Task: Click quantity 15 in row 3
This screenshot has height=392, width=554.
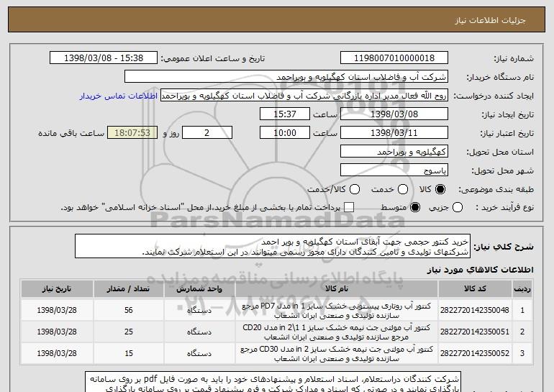Action: (x=129, y=353)
